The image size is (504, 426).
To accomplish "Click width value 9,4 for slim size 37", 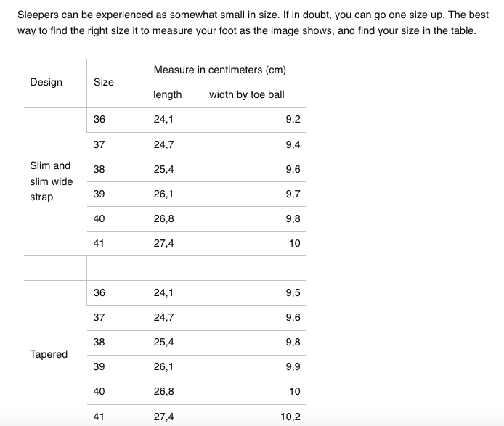I will (x=293, y=144).
